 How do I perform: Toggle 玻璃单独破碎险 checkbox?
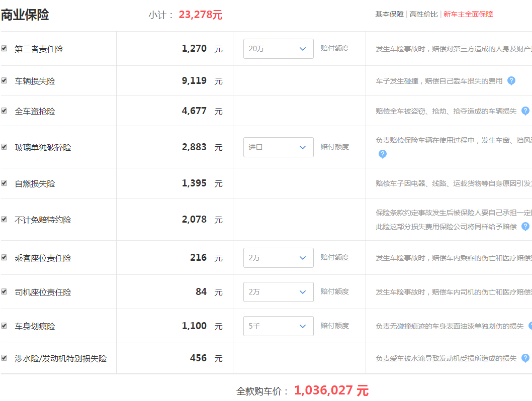click(x=4, y=147)
